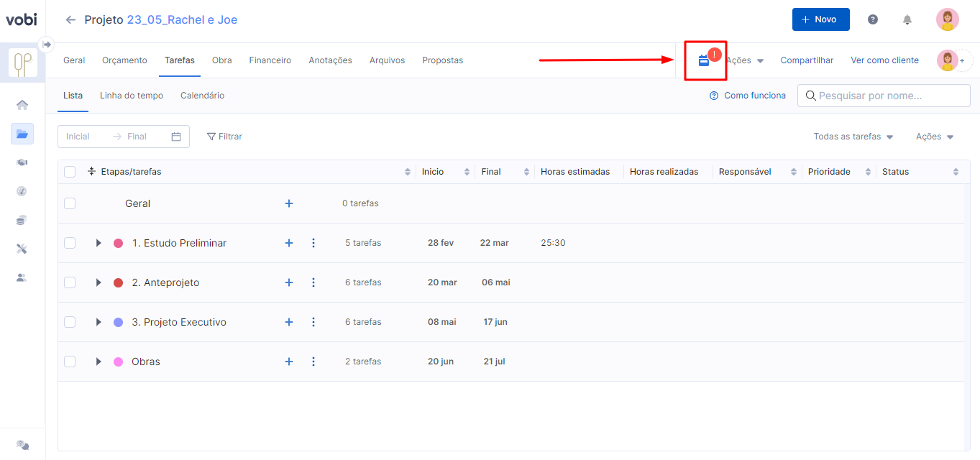Open the user profile avatar at top right

click(x=948, y=19)
